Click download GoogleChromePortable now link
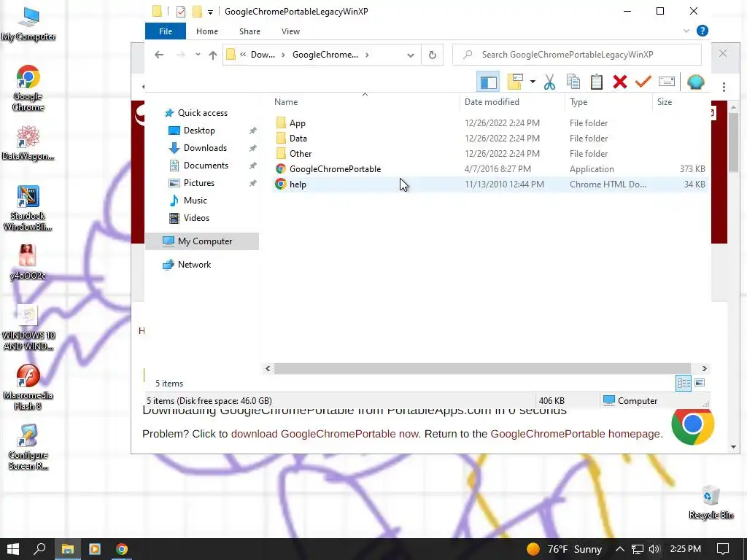This screenshot has height=560, width=747. pyautogui.click(x=325, y=434)
